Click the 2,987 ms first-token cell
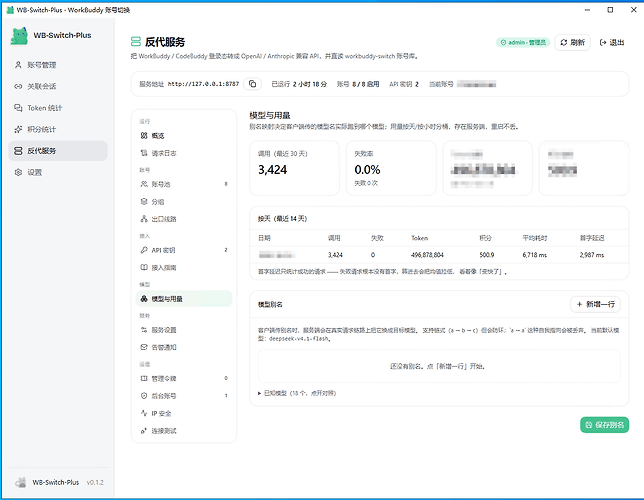The height and width of the screenshot is (500, 644). click(x=592, y=255)
